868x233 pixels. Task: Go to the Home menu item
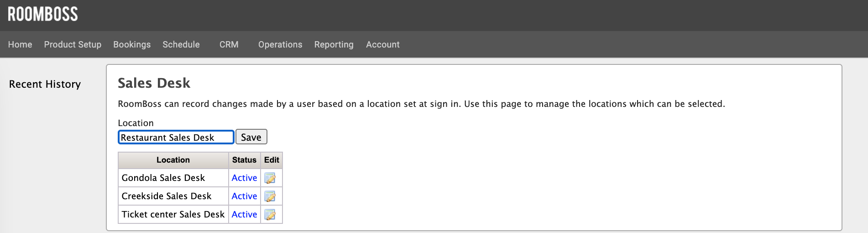[x=20, y=45]
